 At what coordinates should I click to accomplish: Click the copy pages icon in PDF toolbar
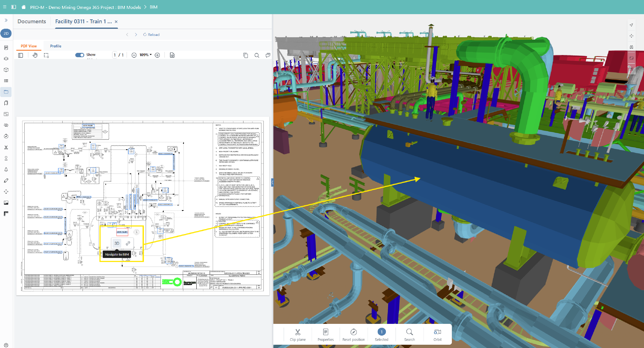[245, 55]
